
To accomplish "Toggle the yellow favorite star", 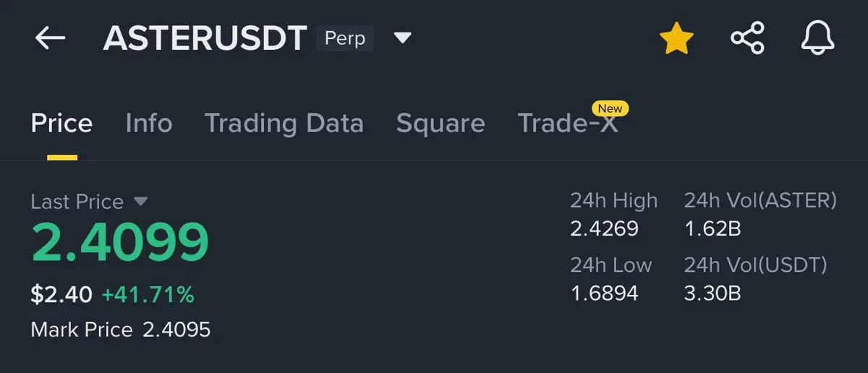I will 676,38.
